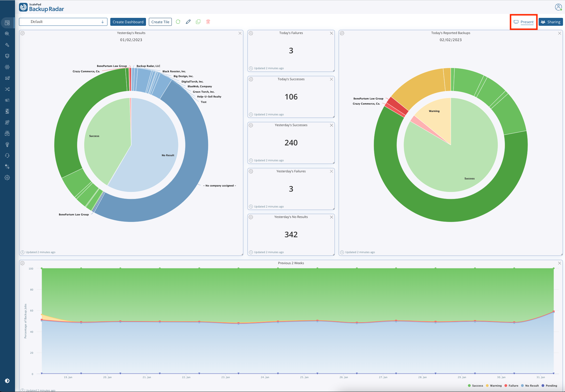Click the lightbulb ideas sidebar icon

7,144
